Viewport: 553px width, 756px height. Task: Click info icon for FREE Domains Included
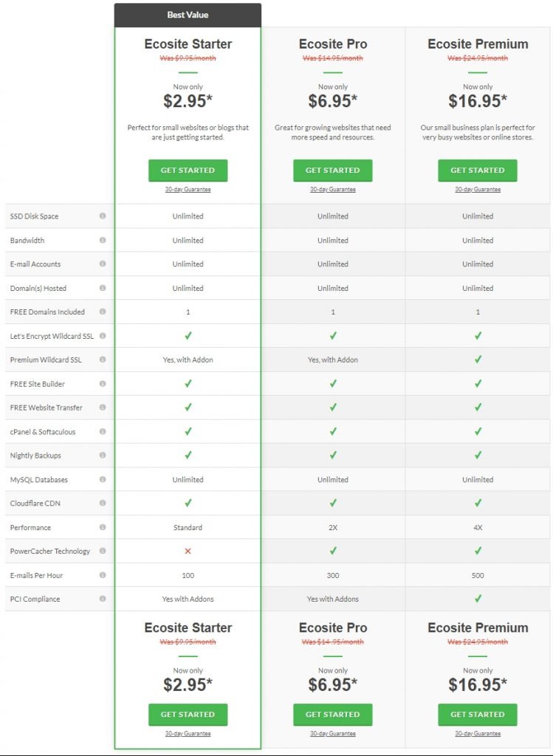click(103, 312)
